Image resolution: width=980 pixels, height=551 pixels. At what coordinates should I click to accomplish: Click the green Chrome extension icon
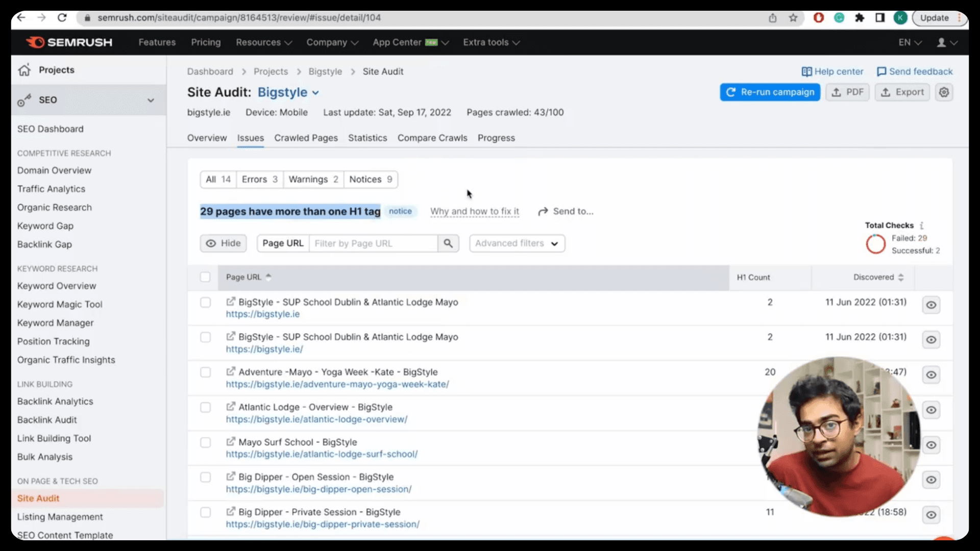click(x=839, y=18)
